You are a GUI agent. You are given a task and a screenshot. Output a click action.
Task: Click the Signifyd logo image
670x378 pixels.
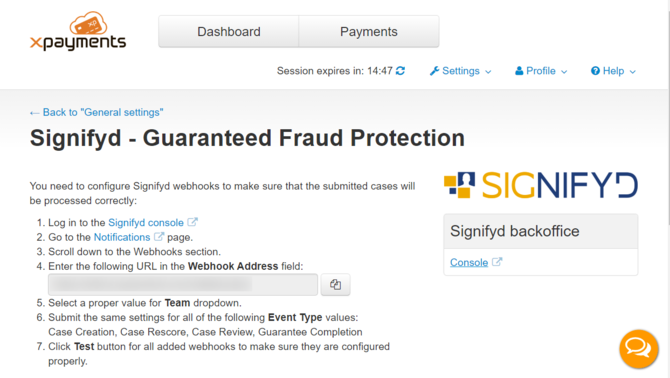coord(541,185)
